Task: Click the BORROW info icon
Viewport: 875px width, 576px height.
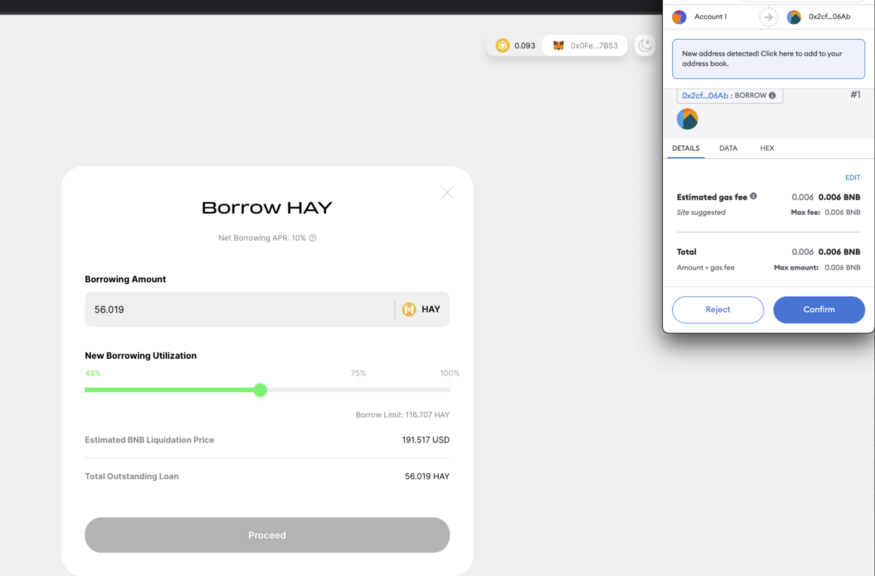Action: click(772, 95)
